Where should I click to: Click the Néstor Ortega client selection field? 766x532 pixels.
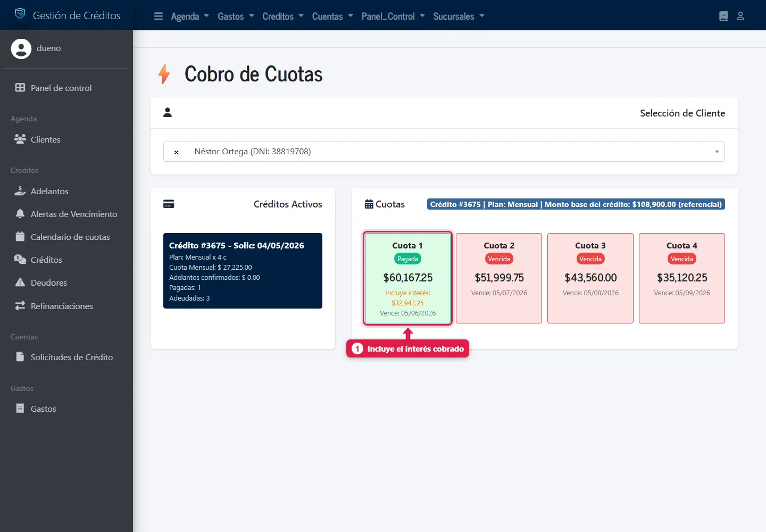coord(444,152)
